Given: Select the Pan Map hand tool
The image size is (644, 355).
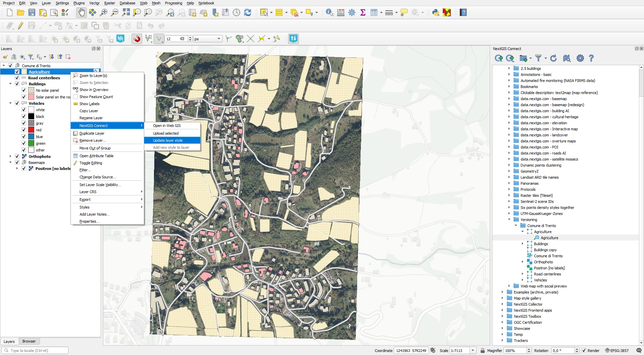Looking at the screenshot, I should (81, 13).
